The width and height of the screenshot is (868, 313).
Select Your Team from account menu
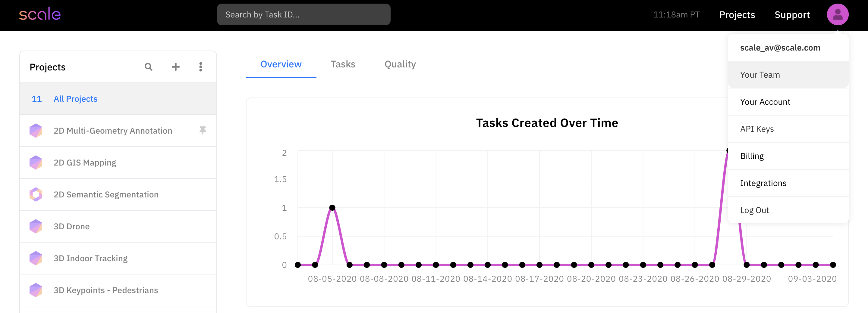[x=788, y=75]
